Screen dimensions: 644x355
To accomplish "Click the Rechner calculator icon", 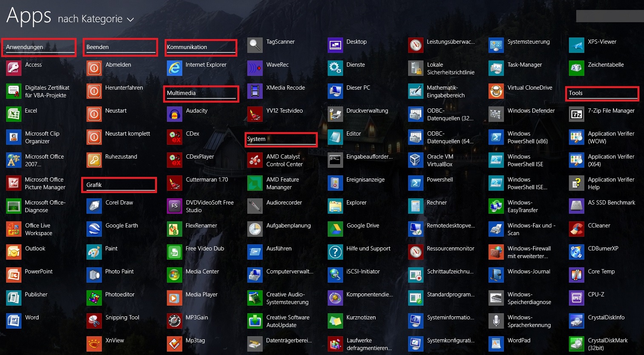I will click(x=416, y=206).
